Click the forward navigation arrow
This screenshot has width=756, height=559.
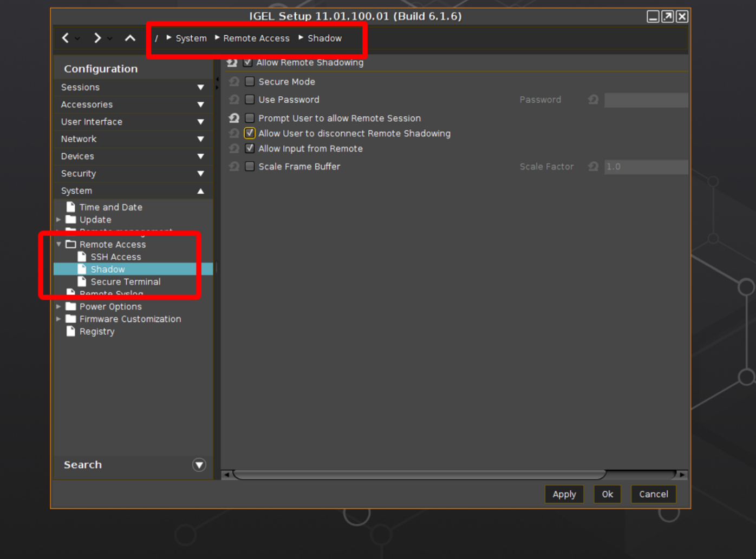(97, 38)
